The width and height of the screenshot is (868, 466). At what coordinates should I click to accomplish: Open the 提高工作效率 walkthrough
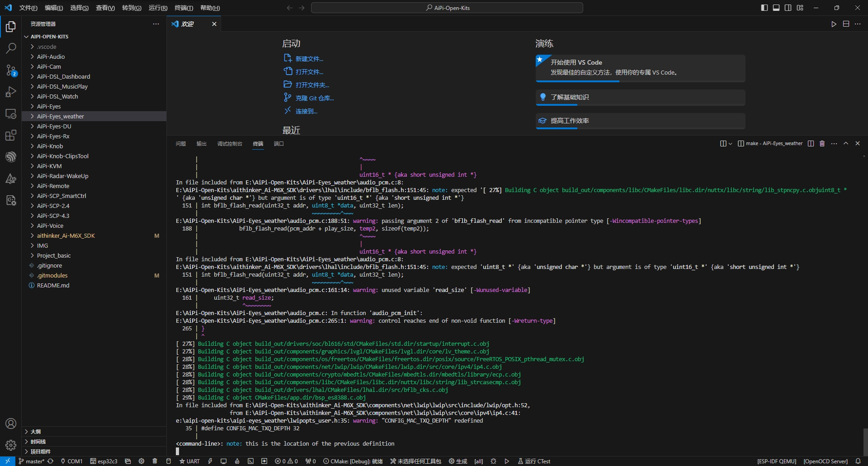click(x=641, y=121)
